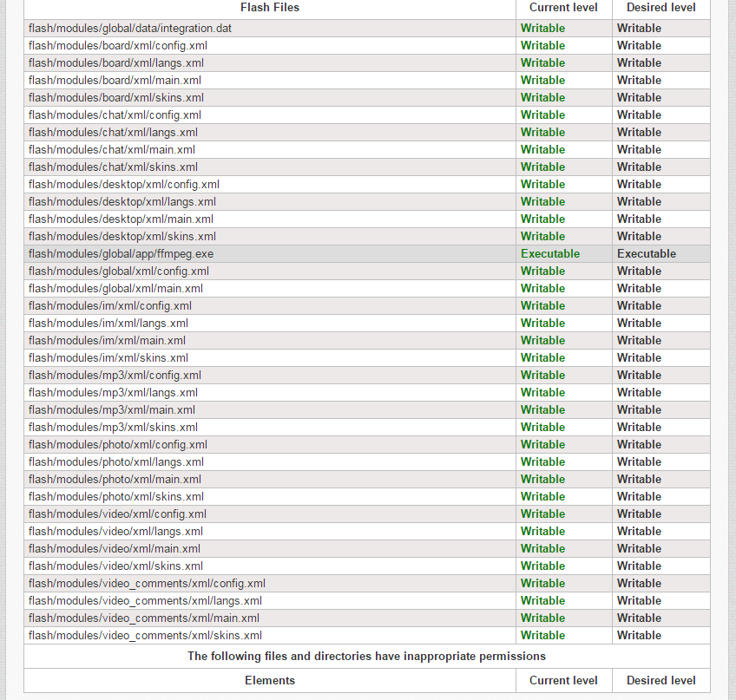The image size is (736, 700).
Task: Click Current level header beside Flash Files
Action: (x=563, y=8)
